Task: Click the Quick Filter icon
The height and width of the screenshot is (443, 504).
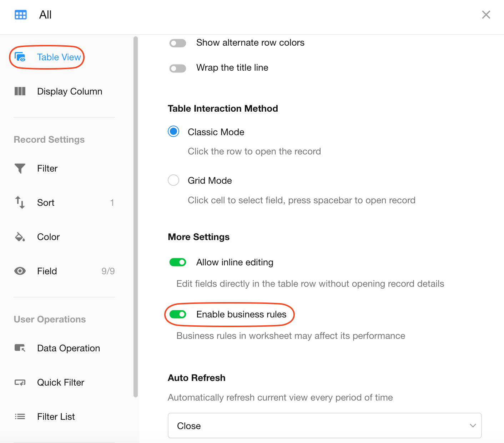Action: [20, 382]
